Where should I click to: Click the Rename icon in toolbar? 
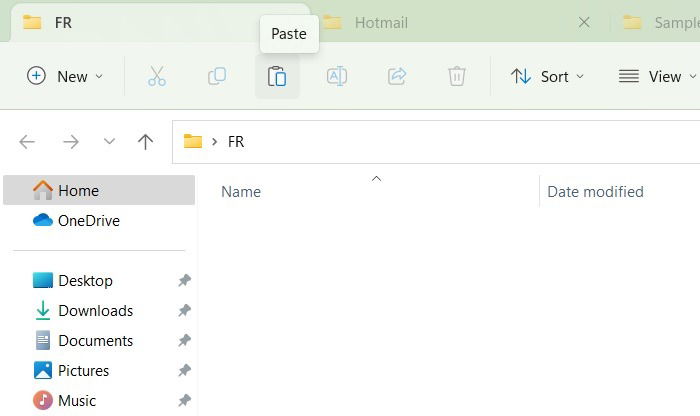click(x=337, y=76)
